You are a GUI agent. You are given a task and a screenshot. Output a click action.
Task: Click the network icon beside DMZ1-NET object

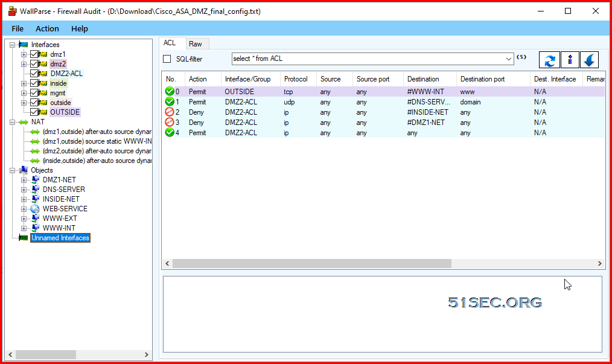[35, 180]
